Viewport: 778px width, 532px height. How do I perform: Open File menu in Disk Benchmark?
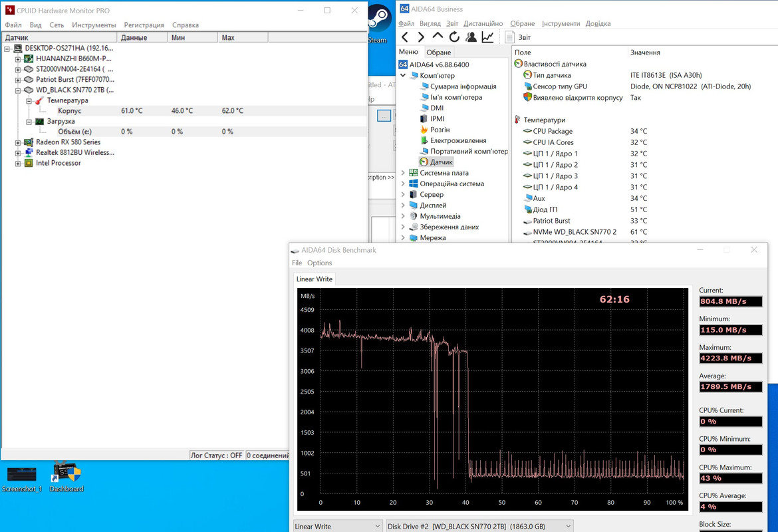[x=297, y=263]
